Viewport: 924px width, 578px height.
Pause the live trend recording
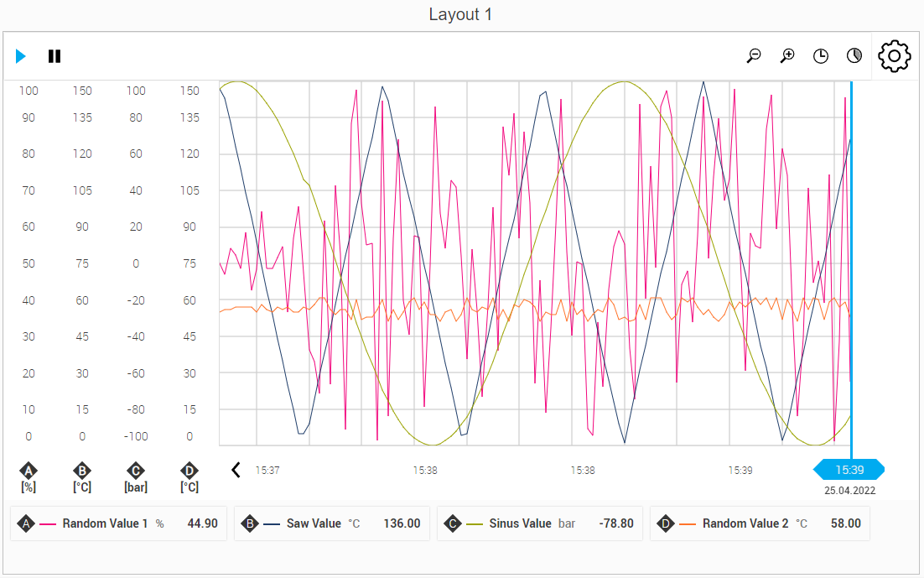click(55, 56)
